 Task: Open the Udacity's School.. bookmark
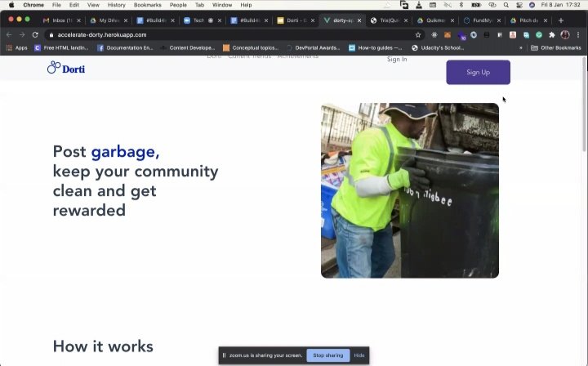(438, 48)
